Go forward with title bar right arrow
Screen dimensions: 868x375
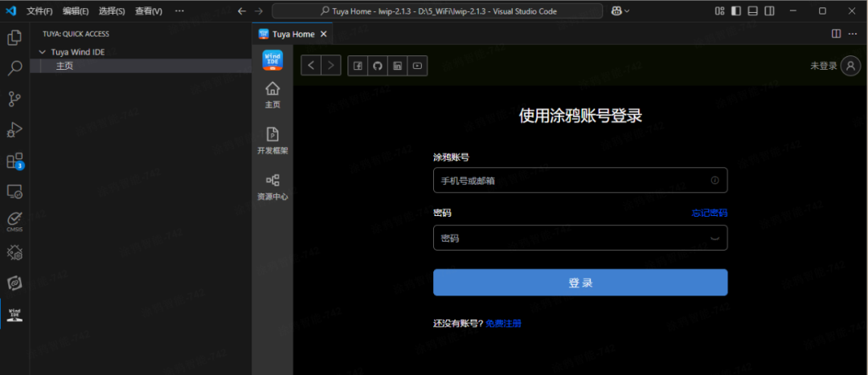259,11
